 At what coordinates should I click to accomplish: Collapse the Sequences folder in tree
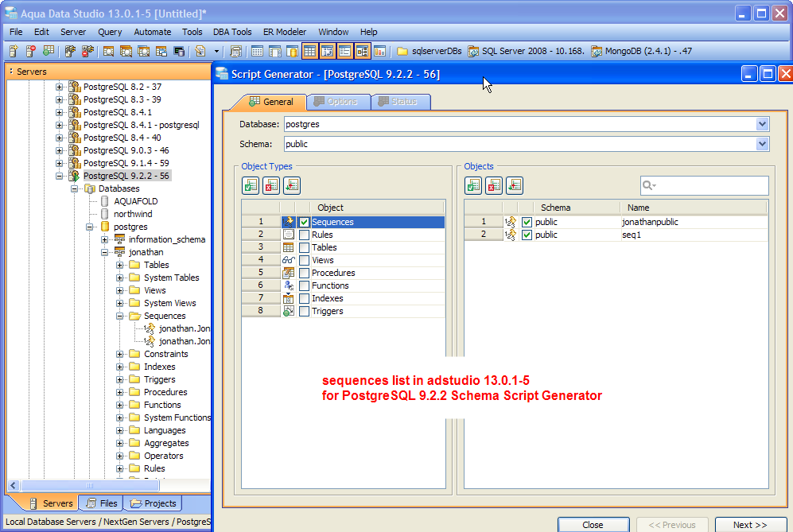pos(120,316)
